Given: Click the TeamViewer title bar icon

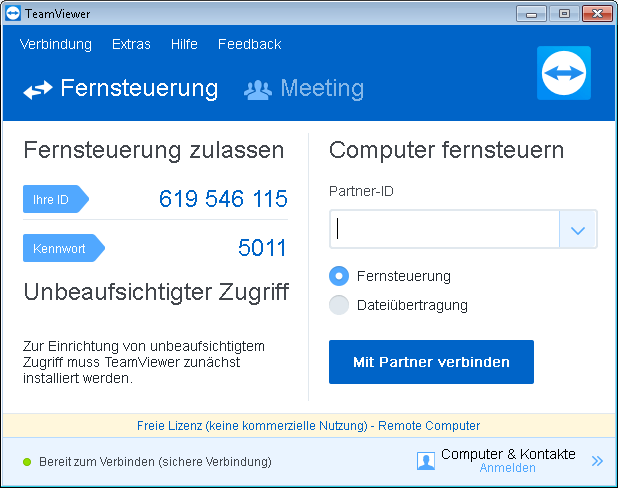Looking at the screenshot, I should (13, 13).
